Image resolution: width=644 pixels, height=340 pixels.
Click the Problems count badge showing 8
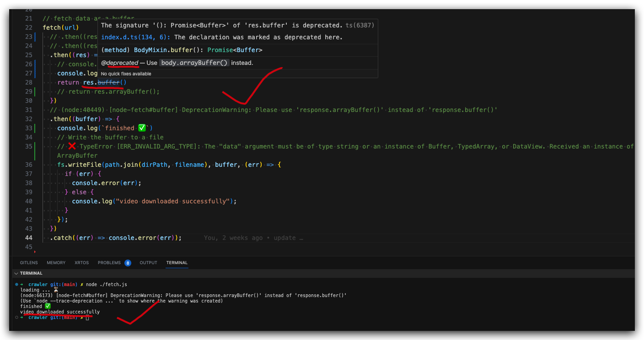(x=128, y=263)
